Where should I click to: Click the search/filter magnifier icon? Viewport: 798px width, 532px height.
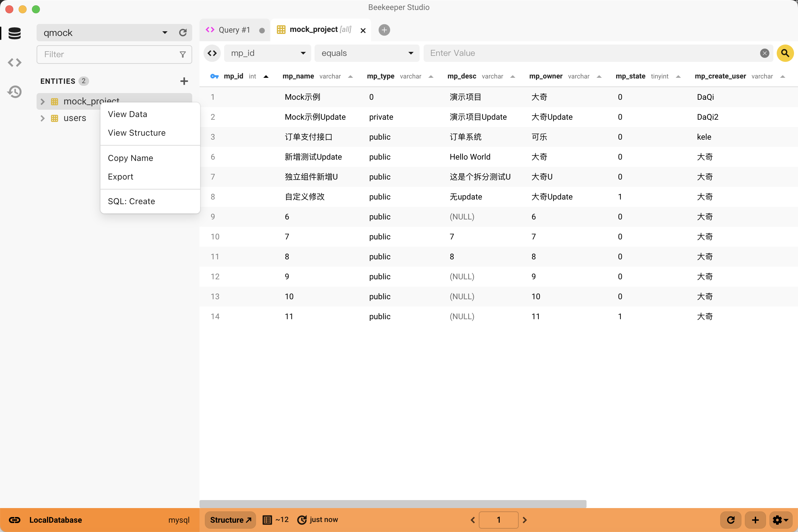pyautogui.click(x=785, y=53)
